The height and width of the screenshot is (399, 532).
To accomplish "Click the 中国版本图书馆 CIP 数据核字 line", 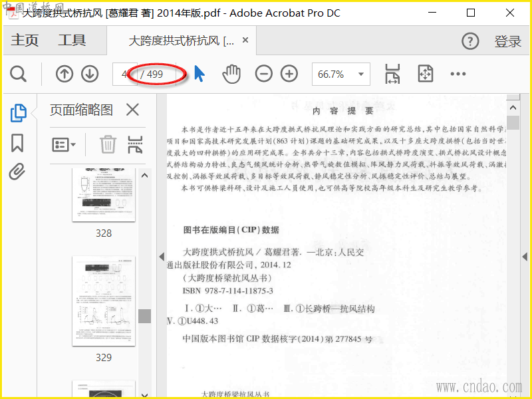I will [277, 339].
